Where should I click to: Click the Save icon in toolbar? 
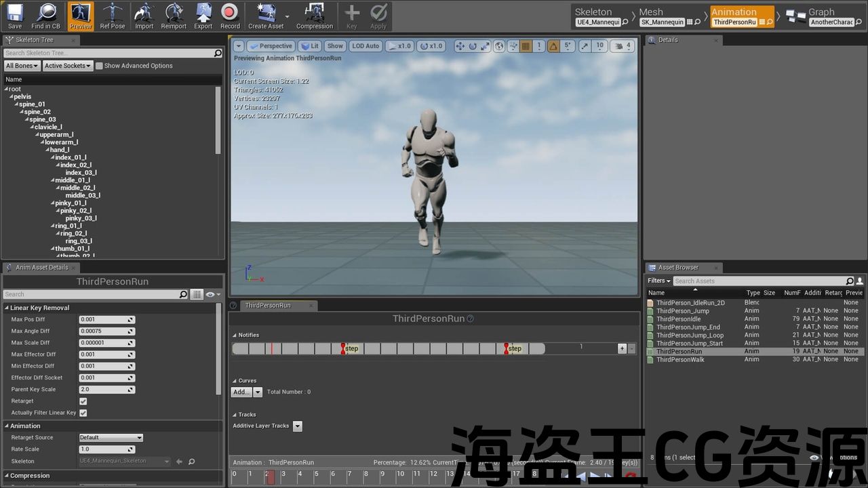tap(15, 16)
